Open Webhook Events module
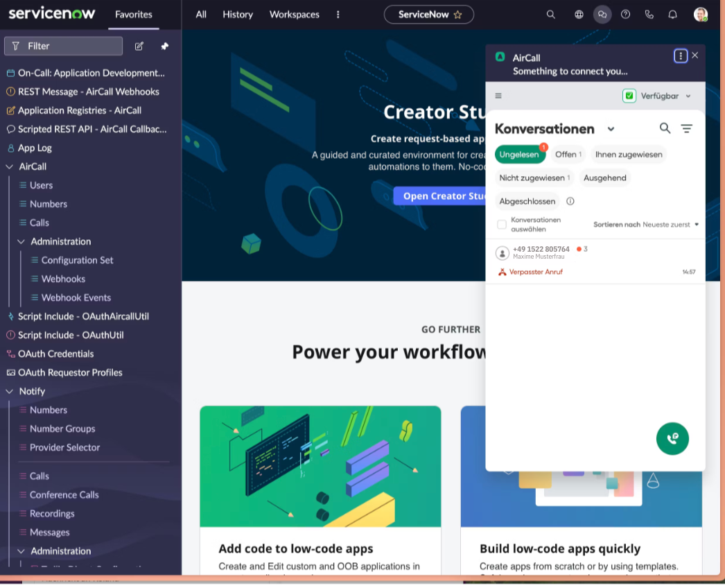The width and height of the screenshot is (725, 588). tap(76, 298)
